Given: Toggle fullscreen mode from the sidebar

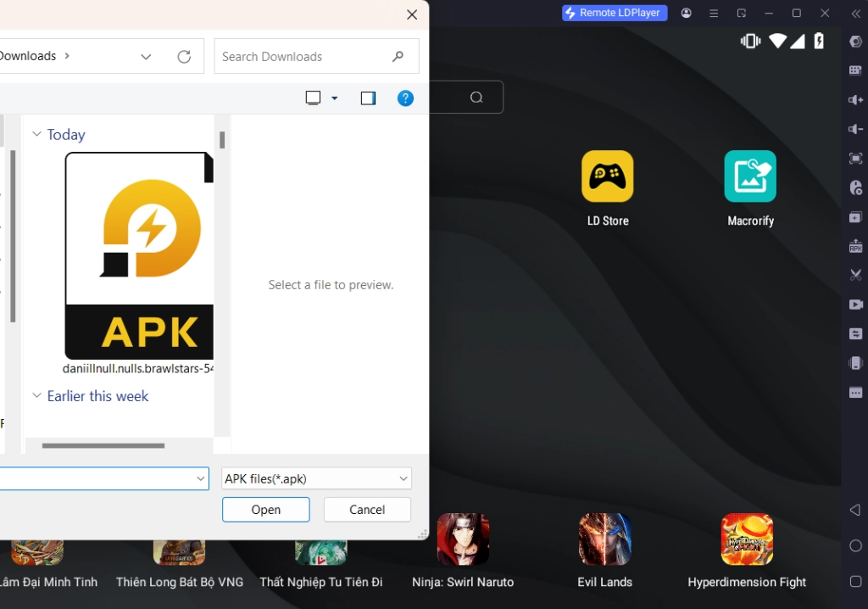Looking at the screenshot, I should point(855,159).
